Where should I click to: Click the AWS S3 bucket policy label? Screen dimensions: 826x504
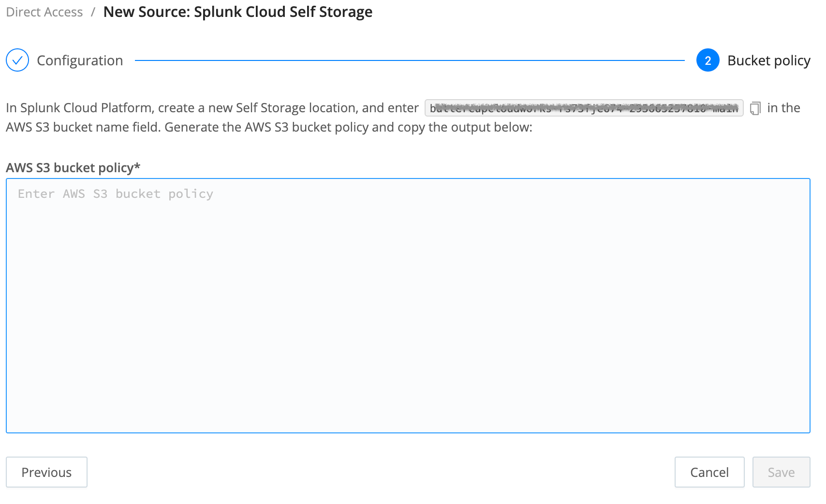tap(73, 167)
